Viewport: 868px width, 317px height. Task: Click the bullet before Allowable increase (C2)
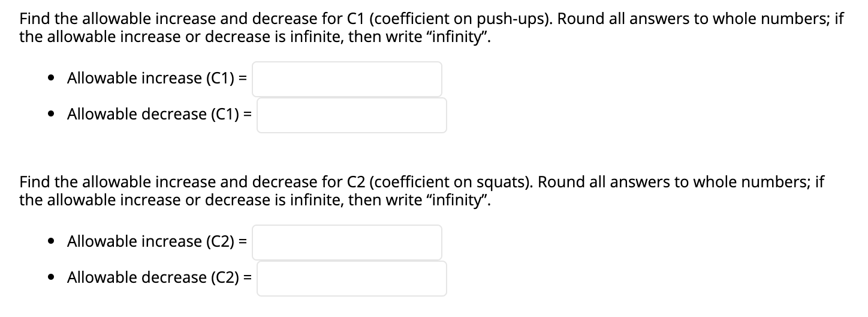click(53, 242)
